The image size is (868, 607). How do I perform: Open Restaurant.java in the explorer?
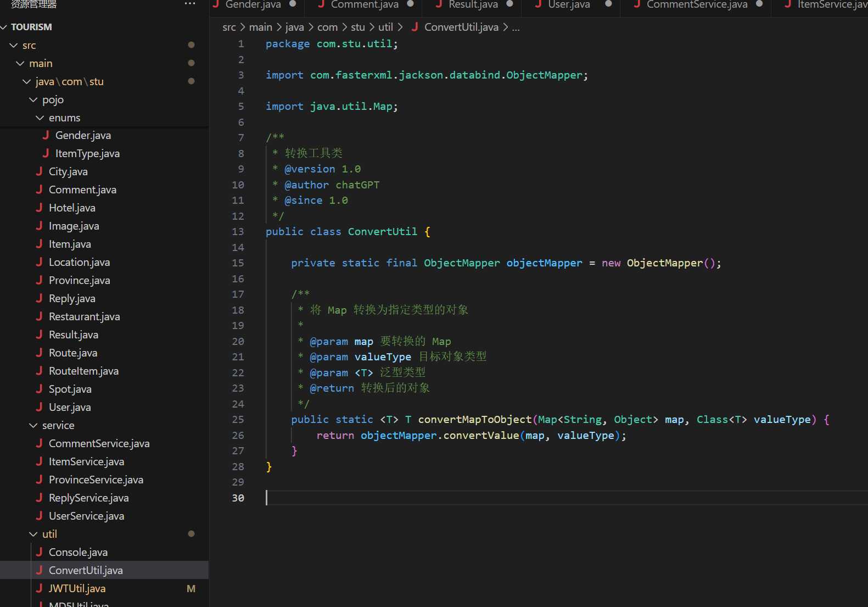coord(84,316)
